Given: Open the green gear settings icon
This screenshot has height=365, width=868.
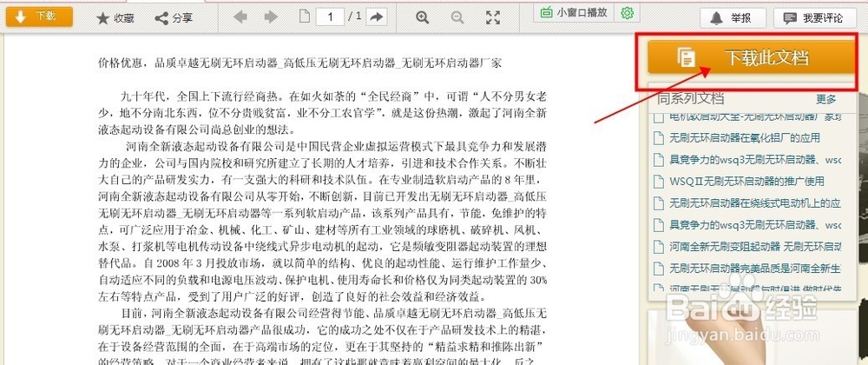Looking at the screenshot, I should click(627, 13).
